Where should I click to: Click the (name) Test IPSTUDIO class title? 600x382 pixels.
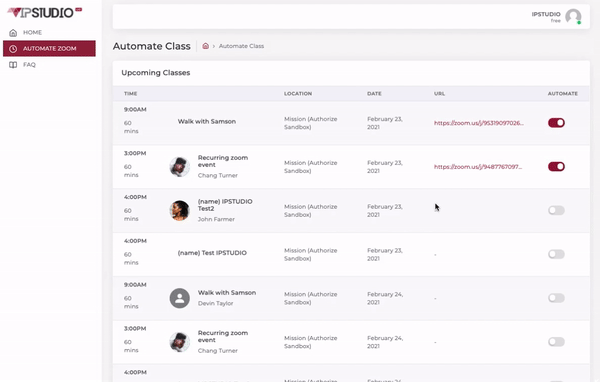(x=212, y=253)
